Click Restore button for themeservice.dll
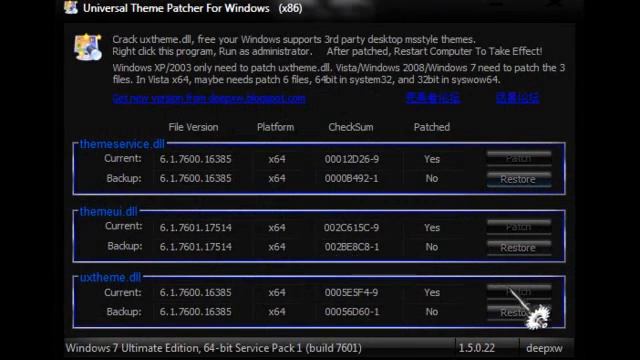 click(x=519, y=179)
